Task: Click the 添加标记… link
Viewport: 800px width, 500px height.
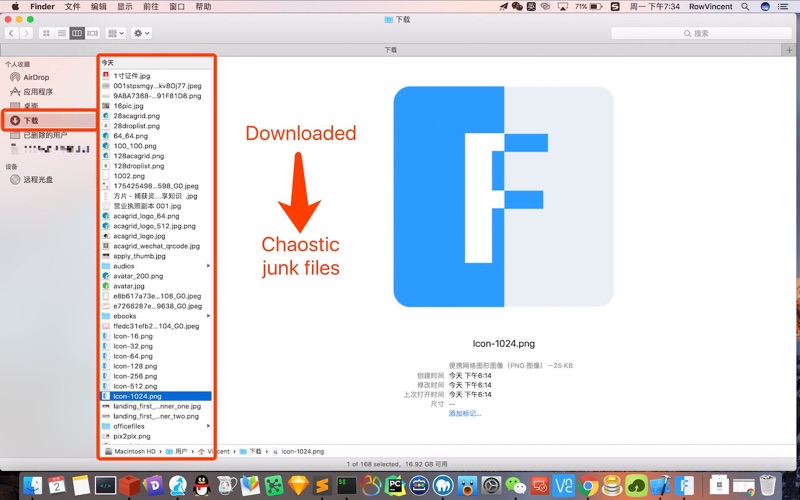Action: [465, 413]
